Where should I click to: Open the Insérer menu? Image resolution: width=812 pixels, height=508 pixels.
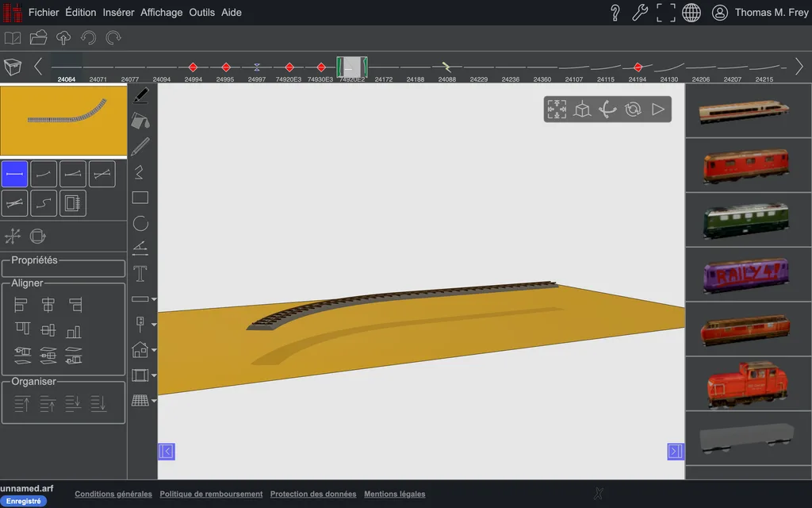(x=118, y=13)
